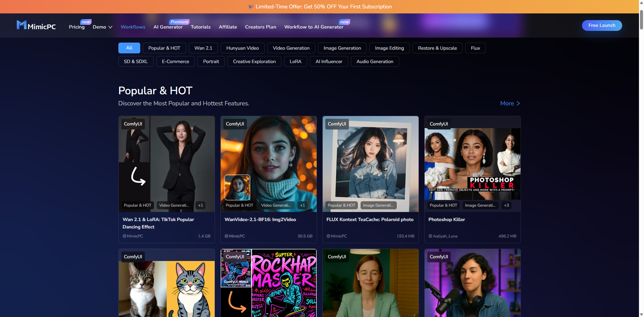Click @MimicPC author on Wan 2.1 card
644x317 pixels.
point(133,236)
